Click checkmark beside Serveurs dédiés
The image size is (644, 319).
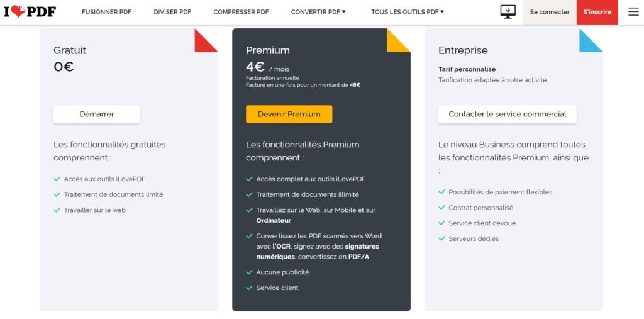pos(441,238)
